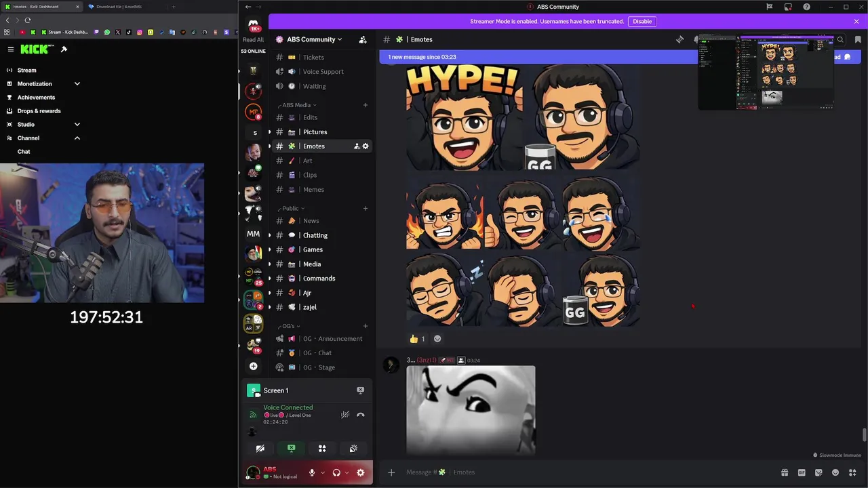Select the MM server in server list
This screenshot has height=488, width=868.
(253, 234)
